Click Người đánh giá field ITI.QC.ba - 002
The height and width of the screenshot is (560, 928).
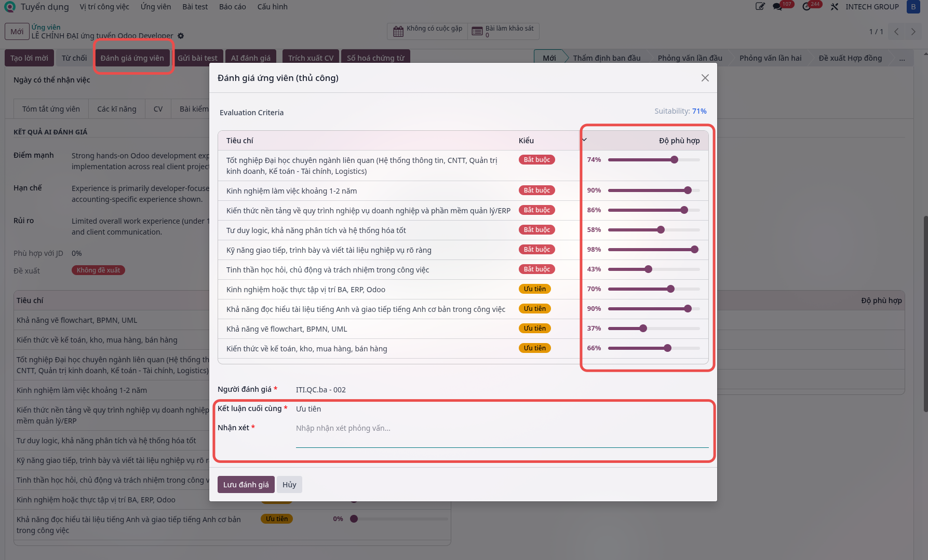coord(502,390)
